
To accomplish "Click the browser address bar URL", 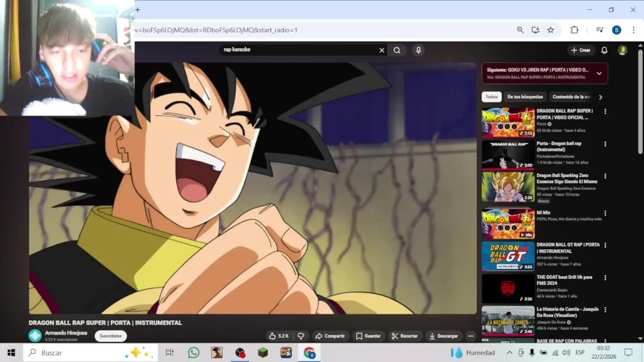I will [216, 30].
